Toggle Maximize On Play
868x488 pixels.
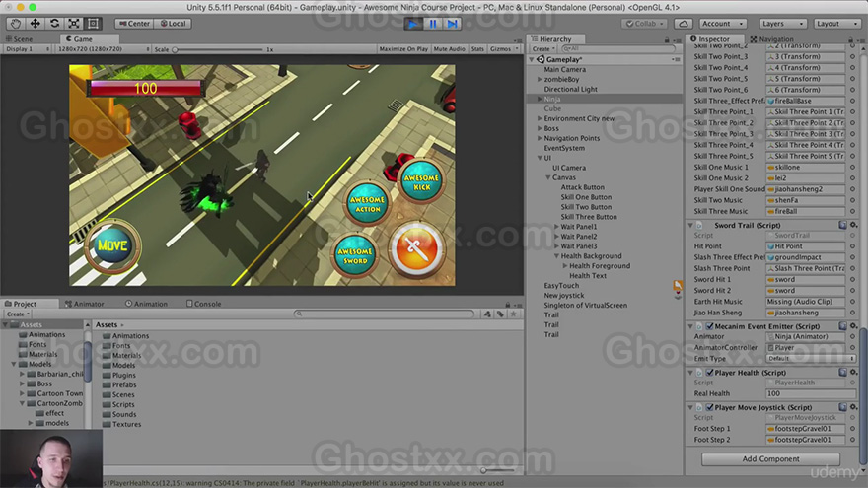(x=403, y=48)
